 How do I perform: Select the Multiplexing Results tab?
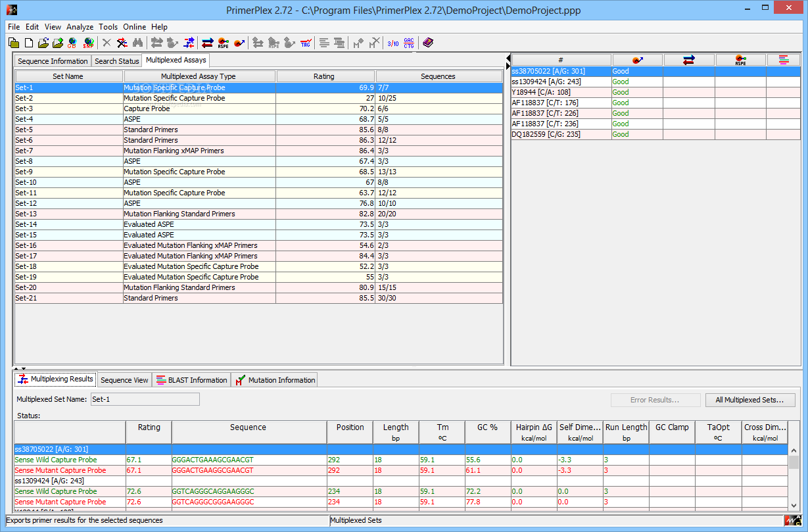(x=56, y=379)
